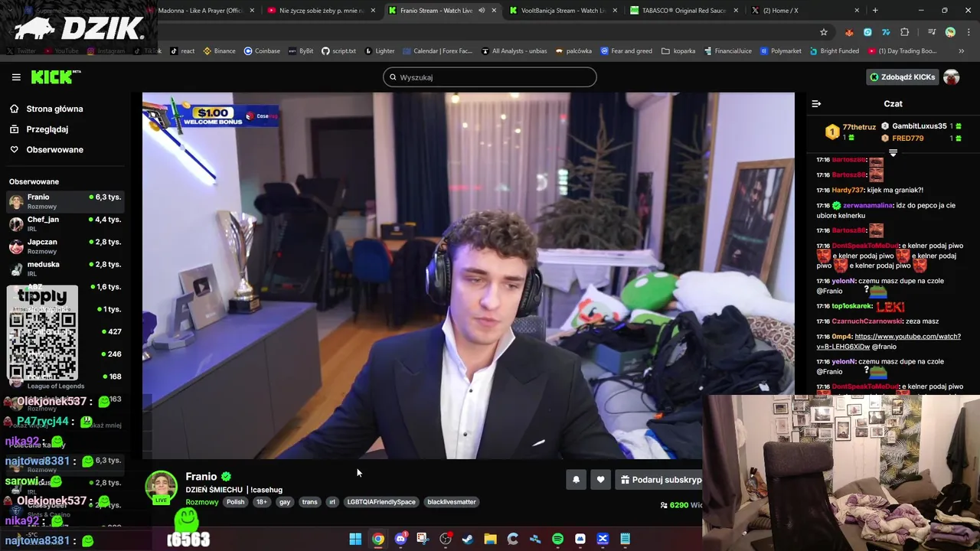Open the Polymarket bookmark

point(780,51)
